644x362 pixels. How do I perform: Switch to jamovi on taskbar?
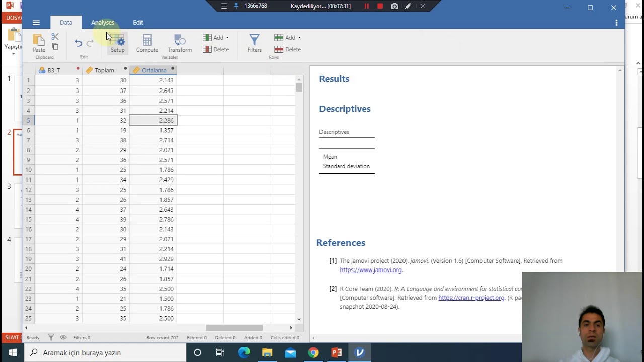(360, 352)
